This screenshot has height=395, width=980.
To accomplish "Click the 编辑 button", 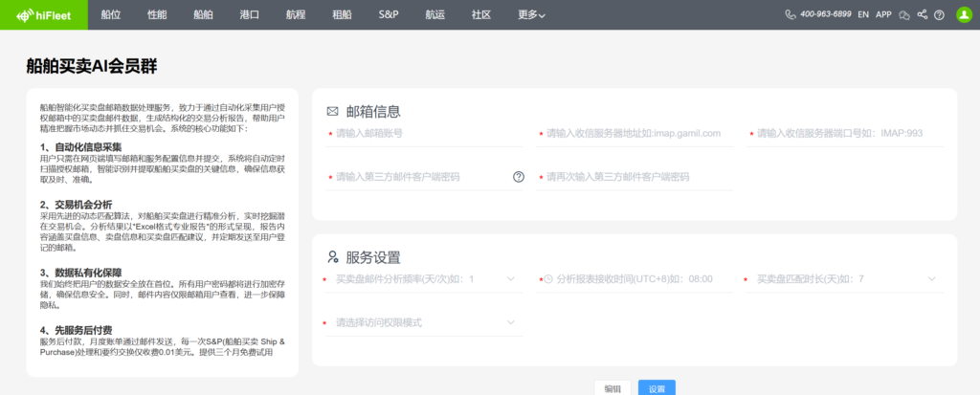I will [612, 388].
